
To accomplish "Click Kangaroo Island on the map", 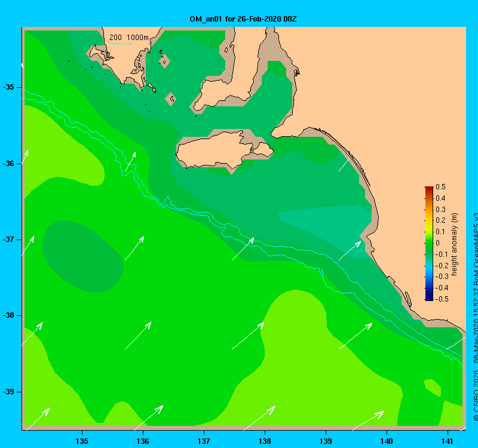I will (x=224, y=150).
